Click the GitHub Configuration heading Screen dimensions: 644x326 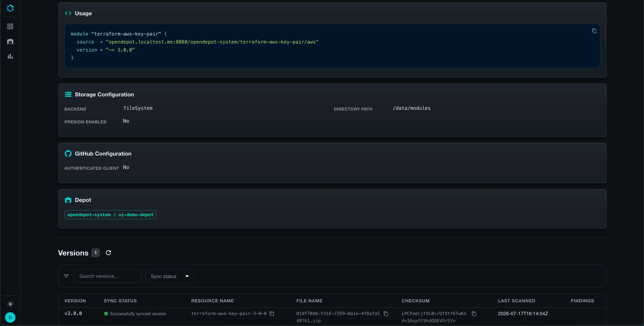click(x=103, y=154)
